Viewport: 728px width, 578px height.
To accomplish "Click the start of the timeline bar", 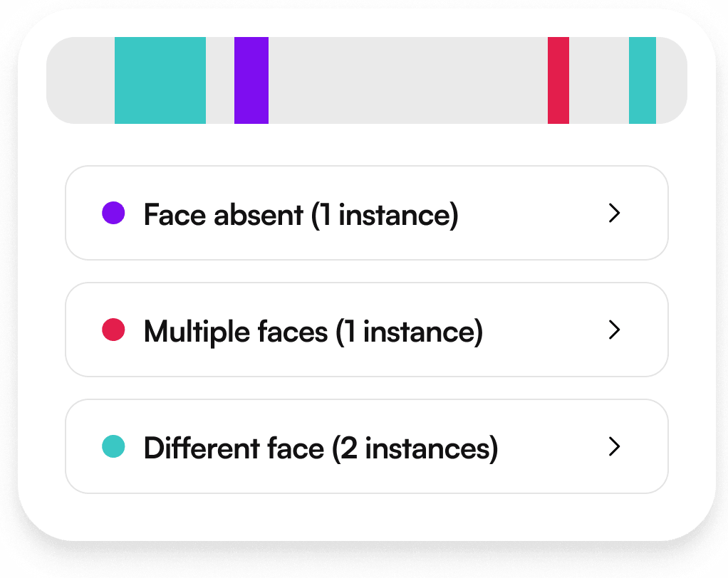I will tap(64, 80).
